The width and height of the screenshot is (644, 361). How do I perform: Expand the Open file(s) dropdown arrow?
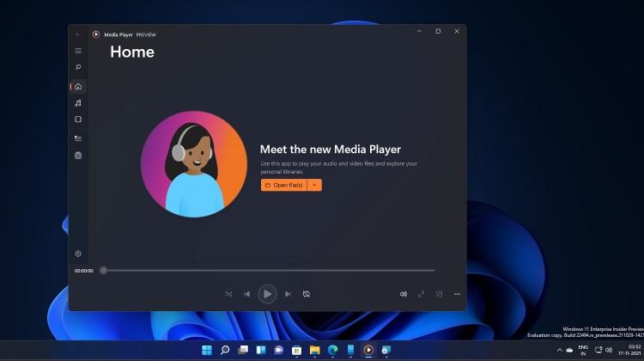(314, 185)
